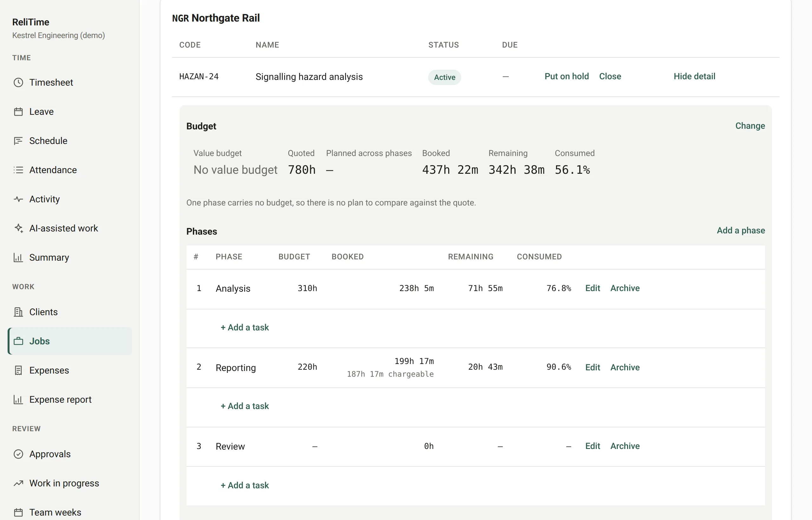Open Timesheet via its clock icon
Image resolution: width=812 pixels, height=520 pixels.
(x=18, y=82)
